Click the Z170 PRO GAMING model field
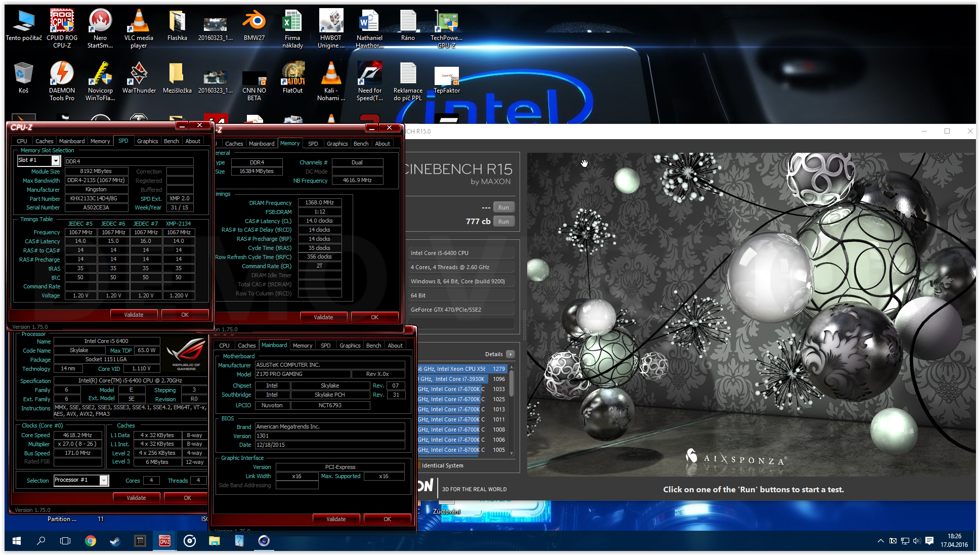980x555 pixels. point(303,374)
